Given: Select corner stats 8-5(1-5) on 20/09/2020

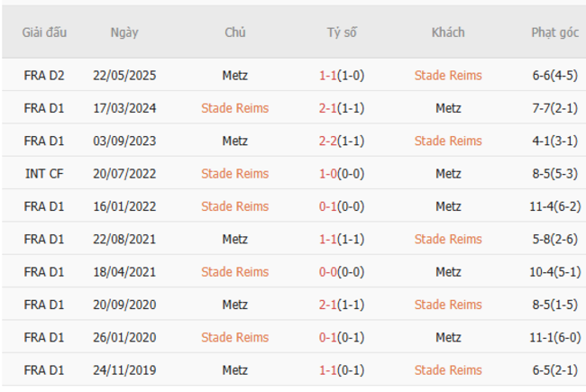Looking at the screenshot, I should tap(554, 305).
